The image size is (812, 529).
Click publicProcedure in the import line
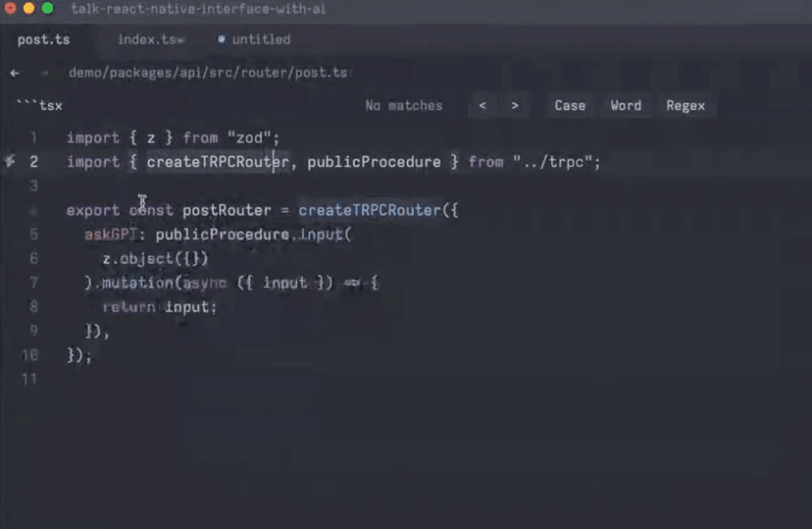(374, 162)
